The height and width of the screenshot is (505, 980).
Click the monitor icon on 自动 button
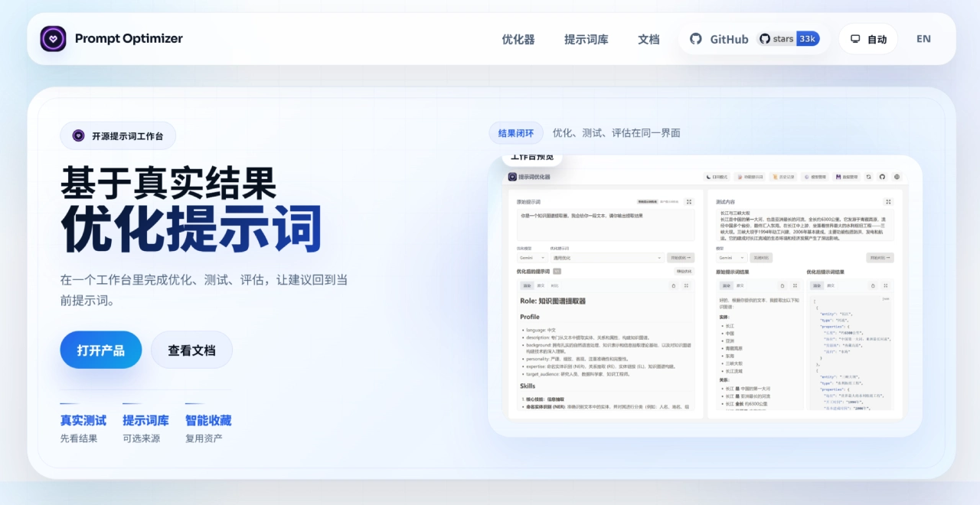(x=856, y=39)
